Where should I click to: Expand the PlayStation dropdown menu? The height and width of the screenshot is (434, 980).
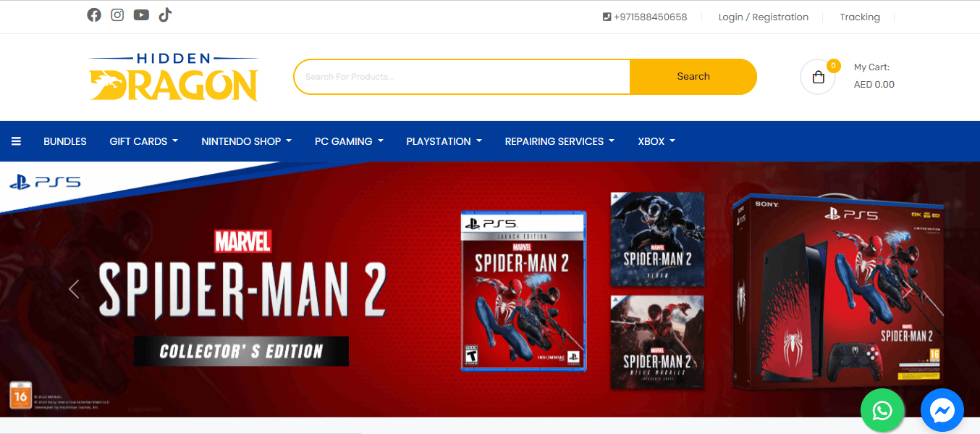coord(444,141)
